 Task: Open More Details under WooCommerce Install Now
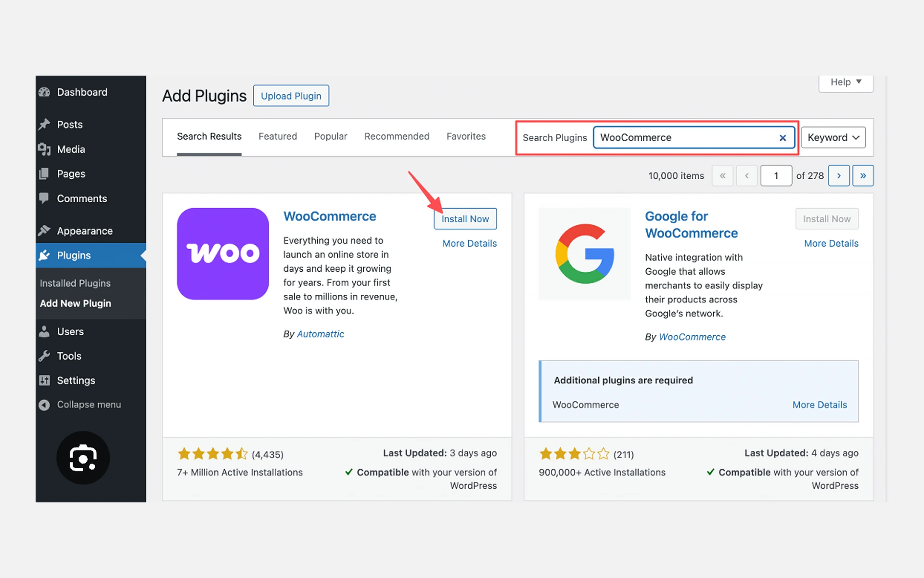pos(470,244)
